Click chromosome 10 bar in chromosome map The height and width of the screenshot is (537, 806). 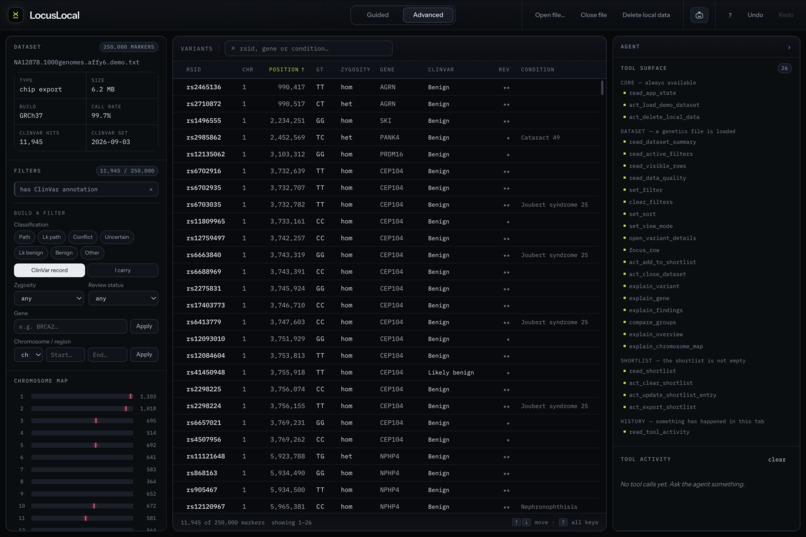[82, 506]
